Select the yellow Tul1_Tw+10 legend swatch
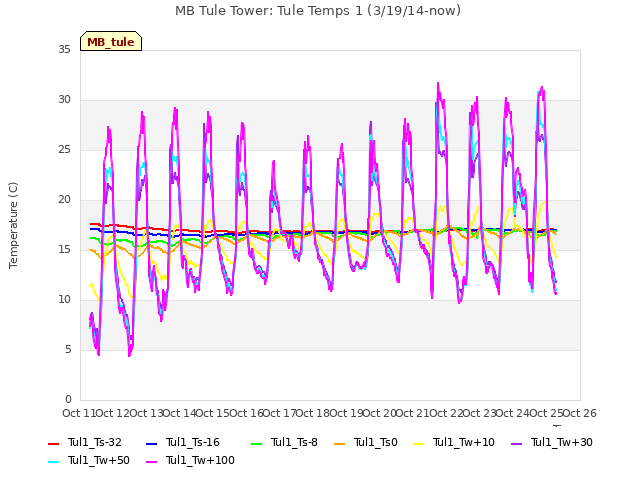The width and height of the screenshot is (640, 480). (419, 443)
